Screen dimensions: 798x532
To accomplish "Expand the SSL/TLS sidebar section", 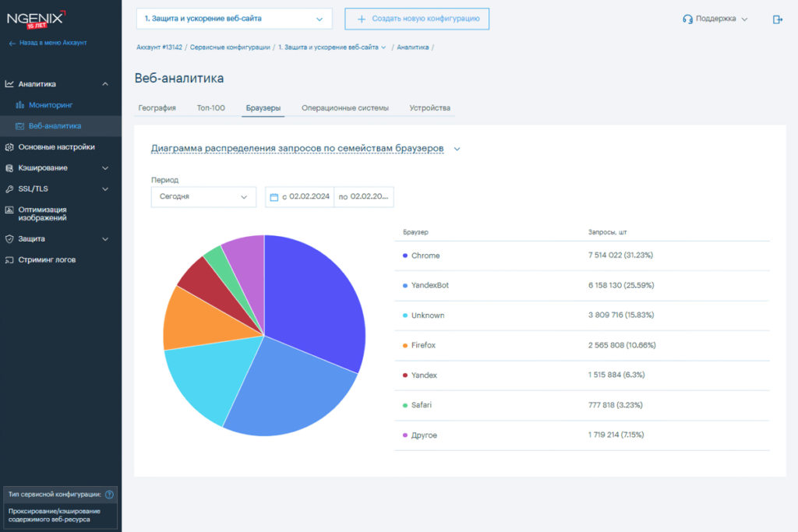I will click(x=105, y=188).
